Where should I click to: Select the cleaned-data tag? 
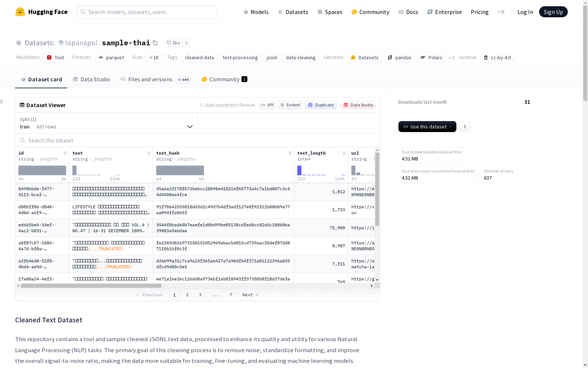click(199, 57)
